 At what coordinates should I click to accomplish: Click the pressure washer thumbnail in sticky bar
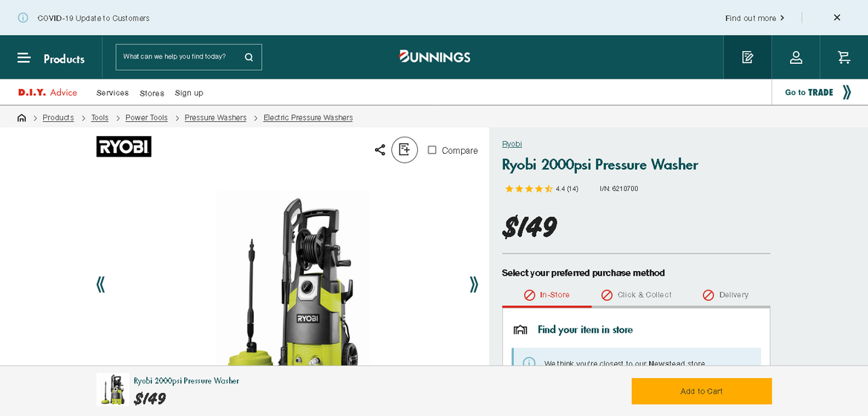click(113, 389)
